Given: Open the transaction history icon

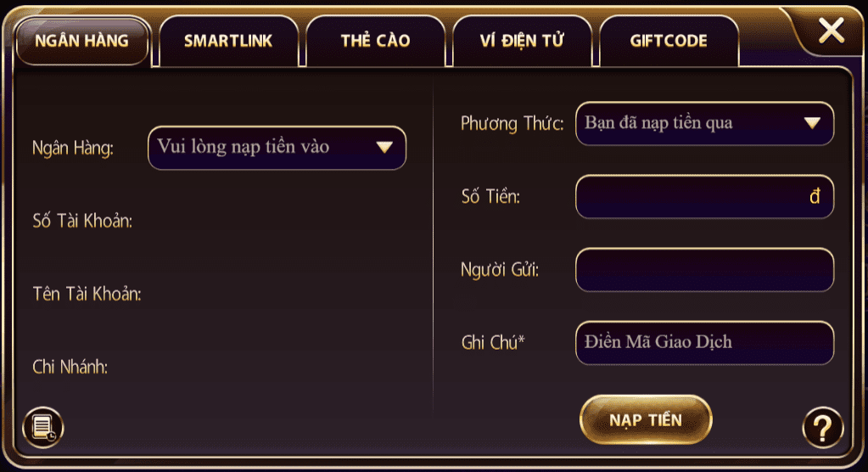Looking at the screenshot, I should coord(42,427).
